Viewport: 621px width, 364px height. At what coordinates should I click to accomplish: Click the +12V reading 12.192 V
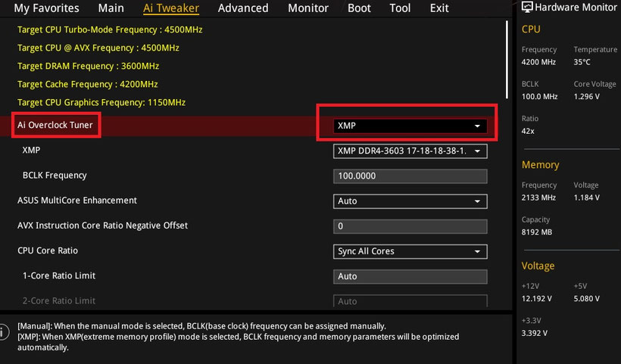coord(537,299)
